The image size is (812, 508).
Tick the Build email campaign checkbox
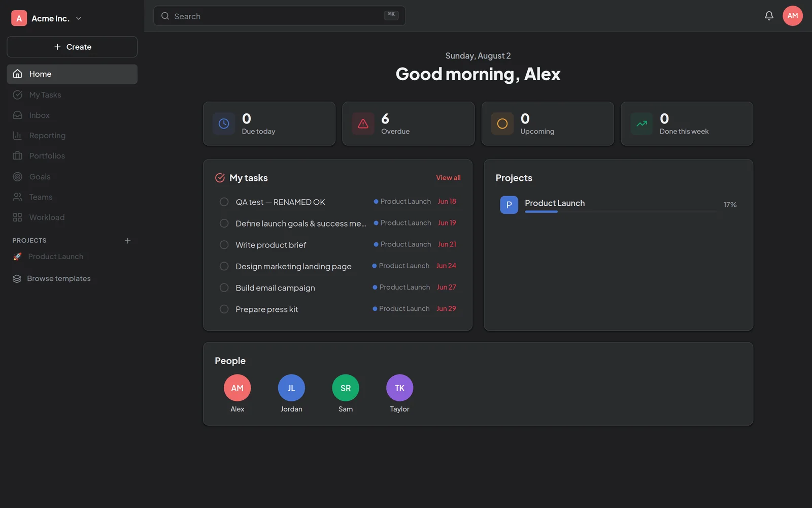(x=224, y=288)
